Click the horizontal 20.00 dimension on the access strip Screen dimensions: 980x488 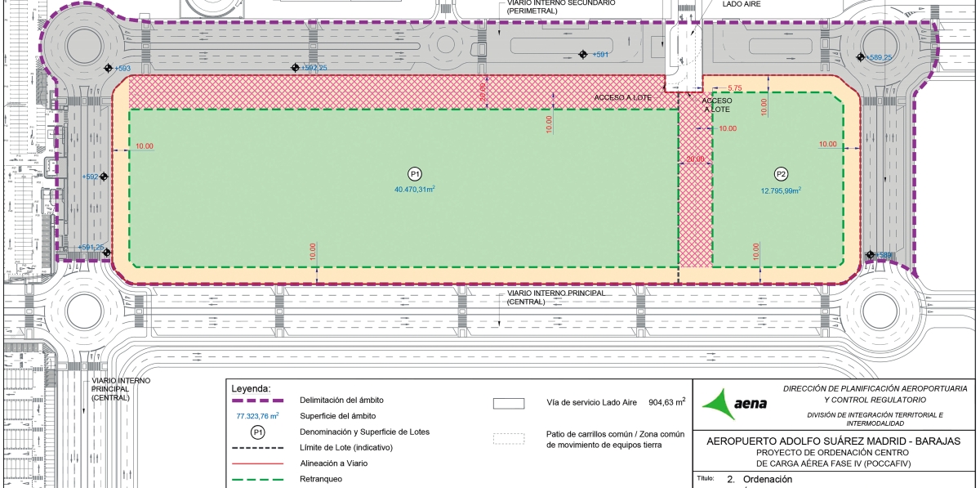(695, 159)
